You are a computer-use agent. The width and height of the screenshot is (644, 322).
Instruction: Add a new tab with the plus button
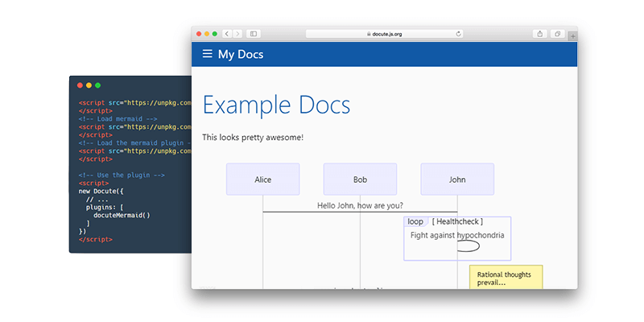click(572, 35)
